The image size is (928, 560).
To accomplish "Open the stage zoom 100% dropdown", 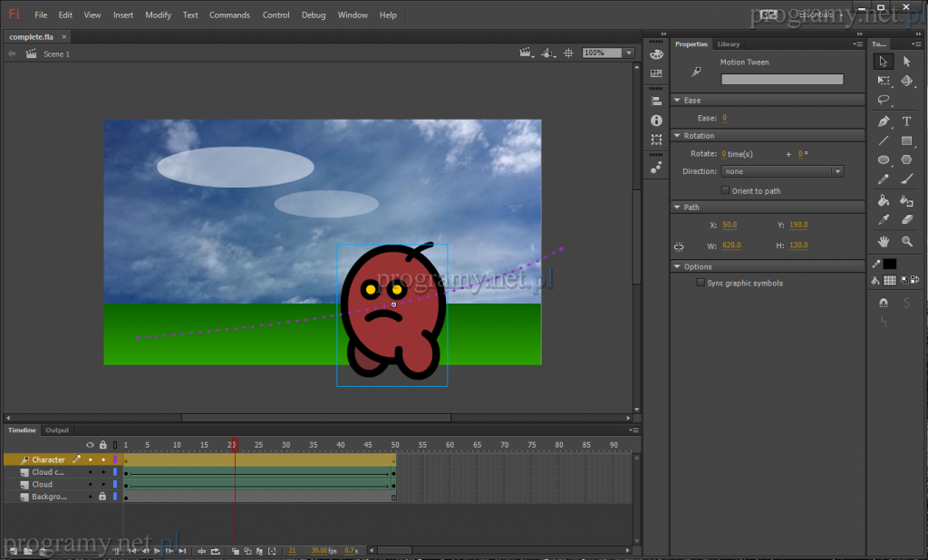I will [628, 53].
